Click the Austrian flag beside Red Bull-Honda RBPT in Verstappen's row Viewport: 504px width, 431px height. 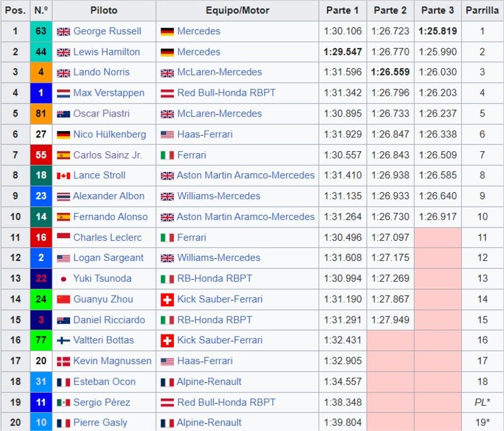167,93
